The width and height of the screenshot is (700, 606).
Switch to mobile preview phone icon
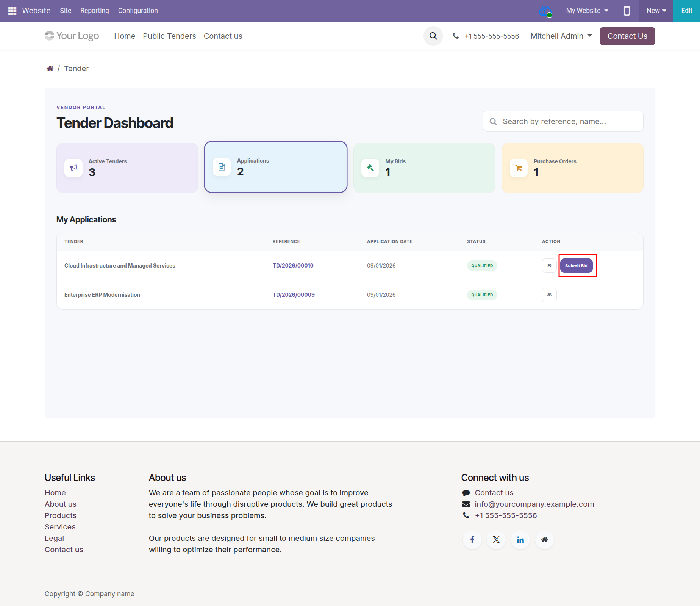pyautogui.click(x=627, y=11)
